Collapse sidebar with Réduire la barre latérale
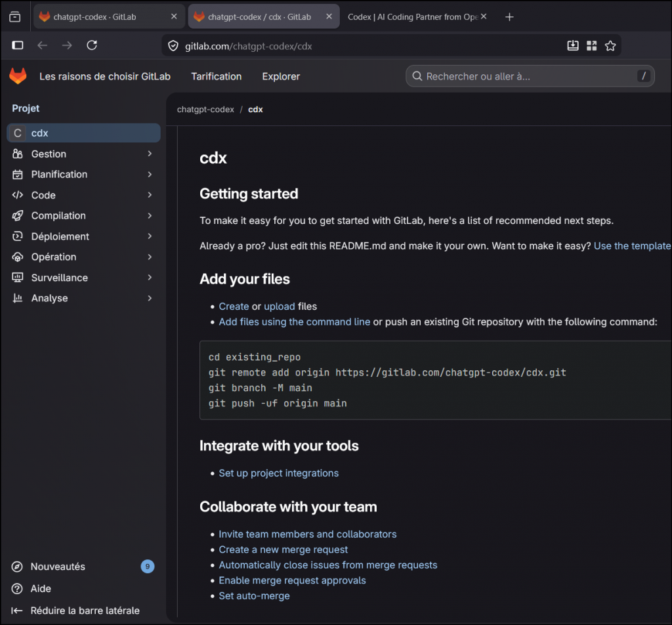This screenshot has width=672, height=625. 85,611
